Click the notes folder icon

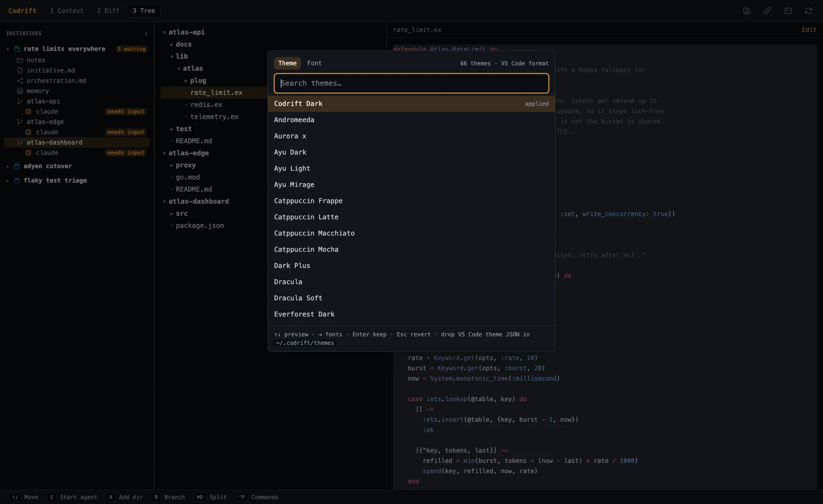20,60
